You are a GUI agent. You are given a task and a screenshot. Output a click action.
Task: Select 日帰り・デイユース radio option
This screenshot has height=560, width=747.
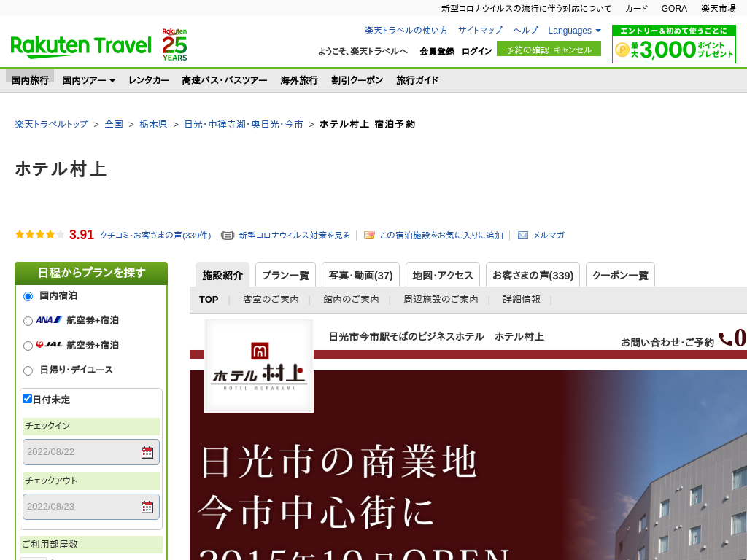28,370
